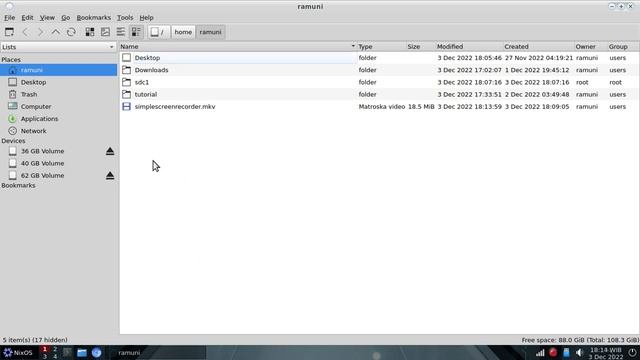Open the Tools menu
Image resolution: width=640 pixels, height=360 pixels.
pyautogui.click(x=125, y=18)
